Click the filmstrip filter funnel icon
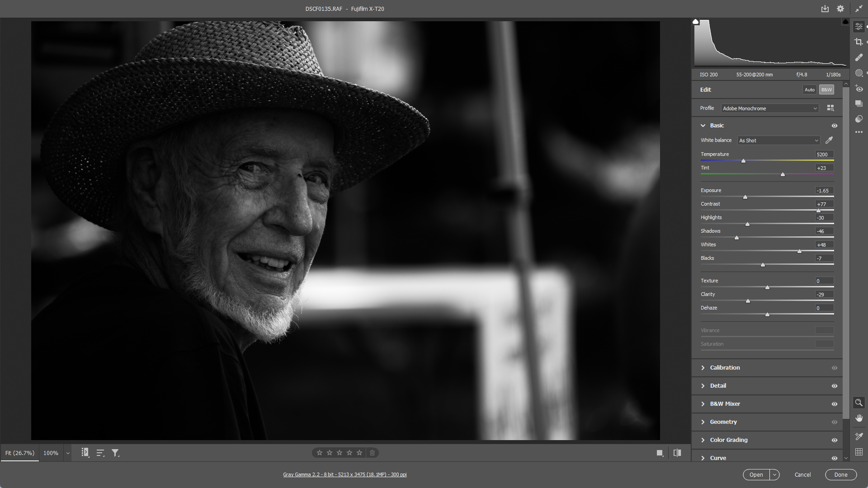868x488 pixels. pos(115,453)
